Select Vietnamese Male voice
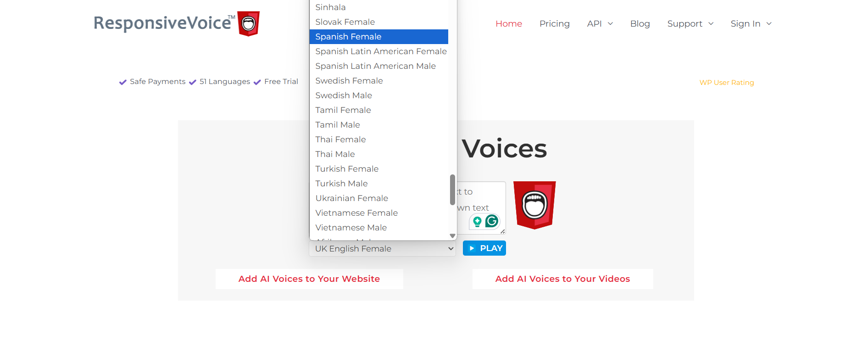The image size is (868, 358). pyautogui.click(x=379, y=228)
